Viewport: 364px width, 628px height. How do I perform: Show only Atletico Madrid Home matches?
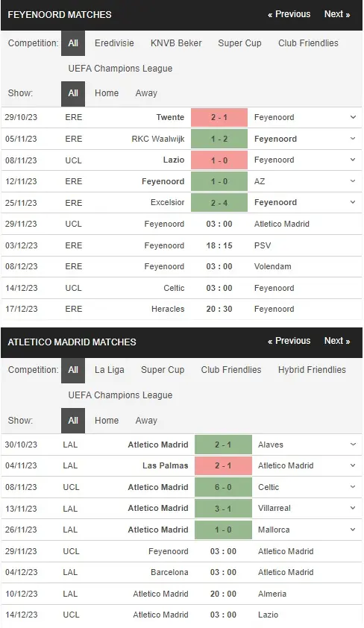[107, 421]
